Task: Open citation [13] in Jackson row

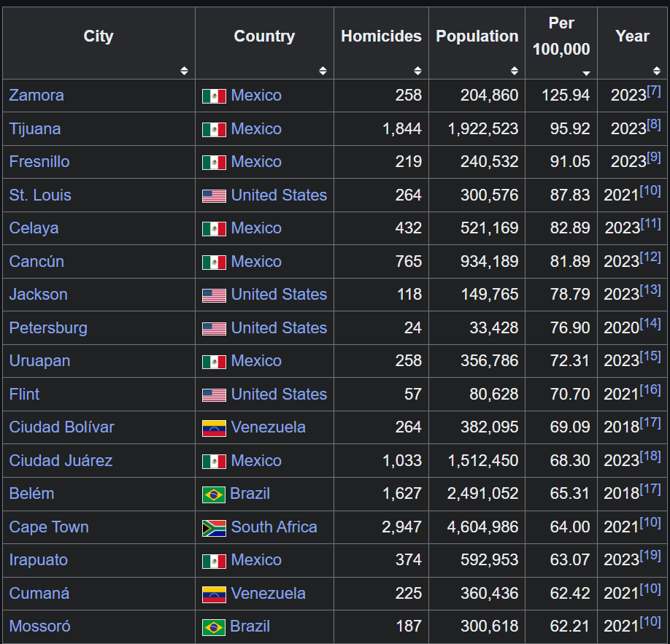Action: [x=650, y=290]
